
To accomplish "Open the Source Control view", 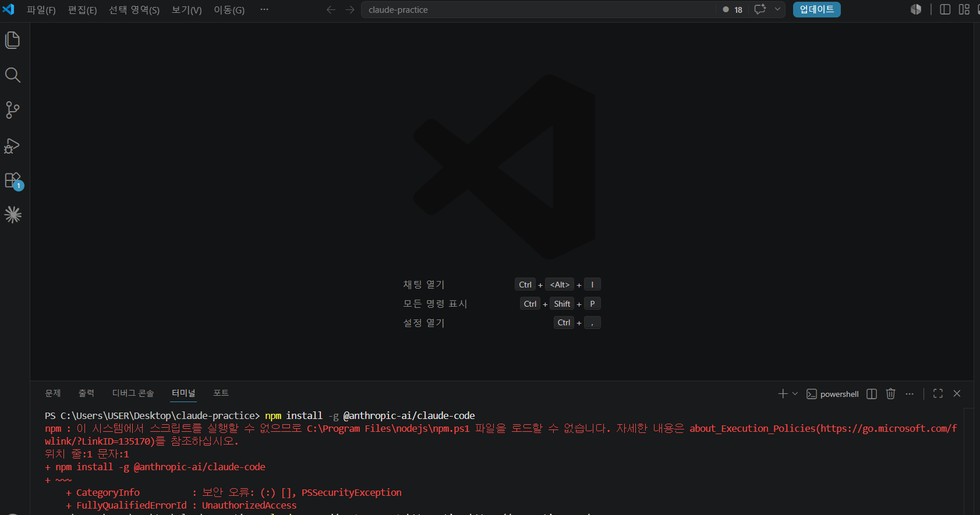I will point(13,110).
